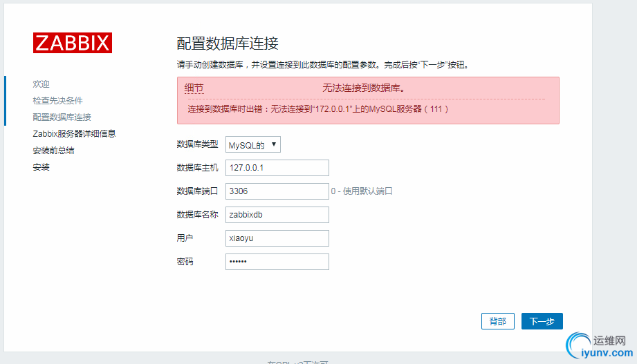Image resolution: width=637 pixels, height=364 pixels.
Task: Select 安装前总结 step in the sidebar
Action: (54, 151)
